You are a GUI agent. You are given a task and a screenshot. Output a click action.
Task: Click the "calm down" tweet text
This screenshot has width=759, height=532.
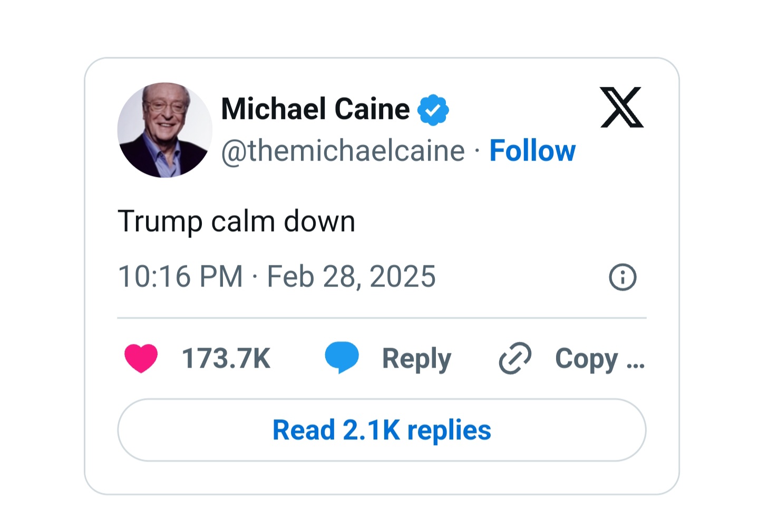(283, 221)
